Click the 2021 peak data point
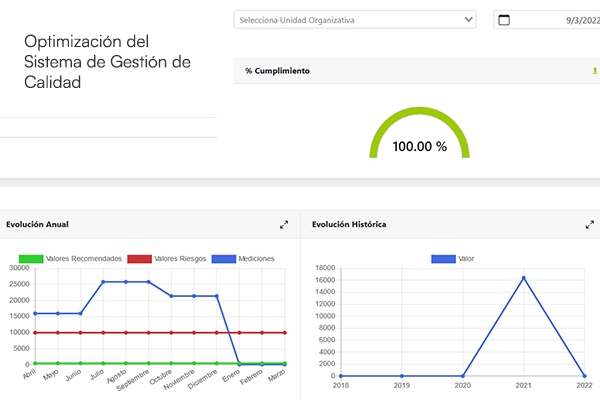 pyautogui.click(x=523, y=278)
